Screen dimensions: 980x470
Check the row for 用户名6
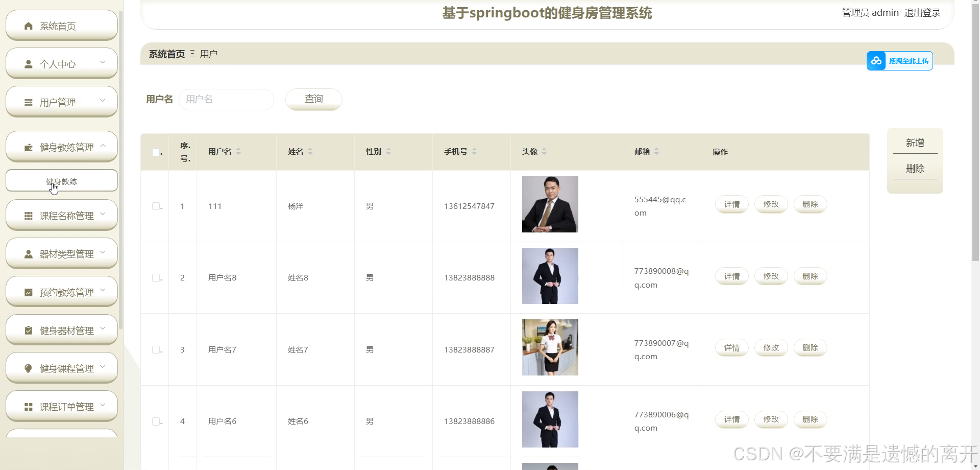click(156, 421)
